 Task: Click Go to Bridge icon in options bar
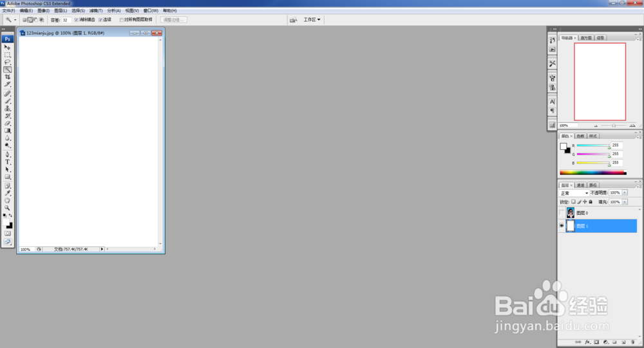tap(293, 20)
